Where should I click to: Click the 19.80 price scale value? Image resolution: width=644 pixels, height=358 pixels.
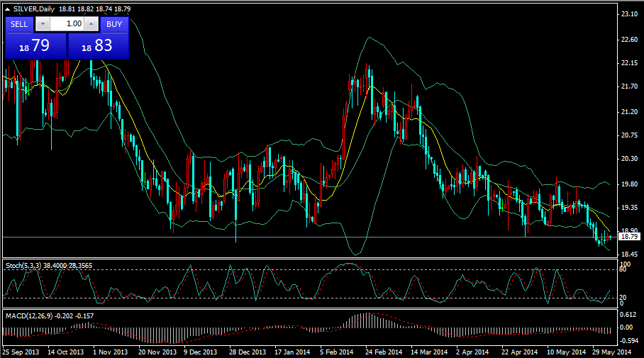(629, 184)
